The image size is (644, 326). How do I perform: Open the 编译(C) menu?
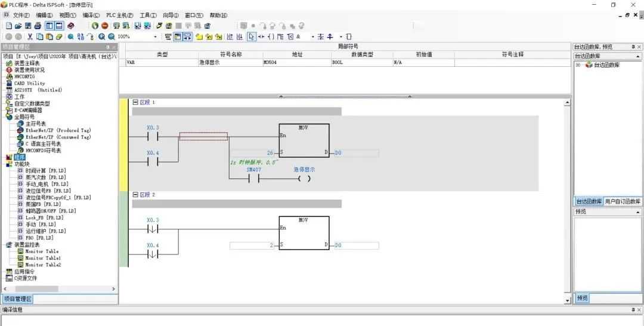pos(91,15)
